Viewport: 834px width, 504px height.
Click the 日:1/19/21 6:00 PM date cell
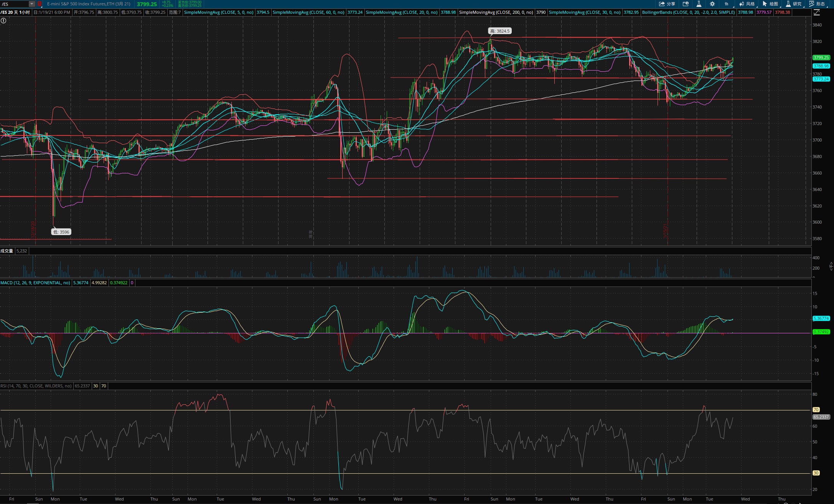click(x=52, y=12)
